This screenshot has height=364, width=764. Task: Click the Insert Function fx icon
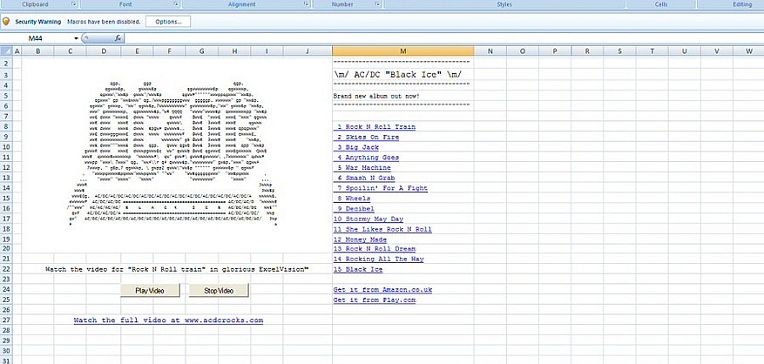click(x=118, y=38)
